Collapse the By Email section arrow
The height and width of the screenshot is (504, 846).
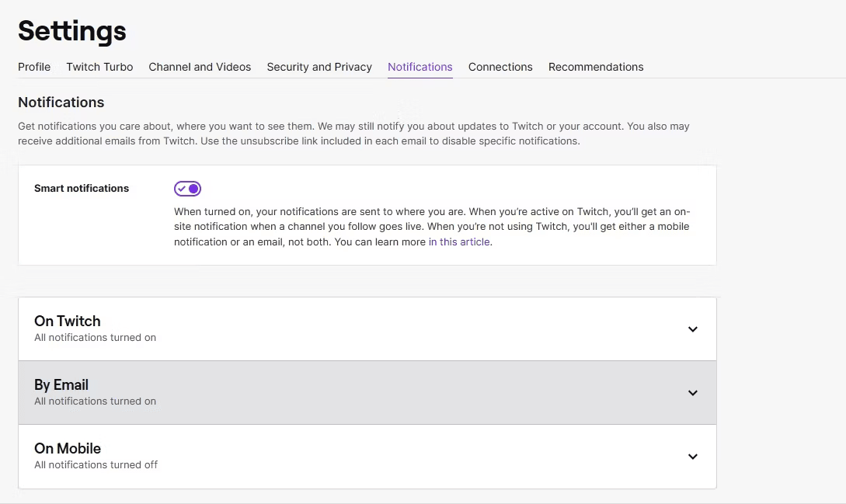point(692,393)
